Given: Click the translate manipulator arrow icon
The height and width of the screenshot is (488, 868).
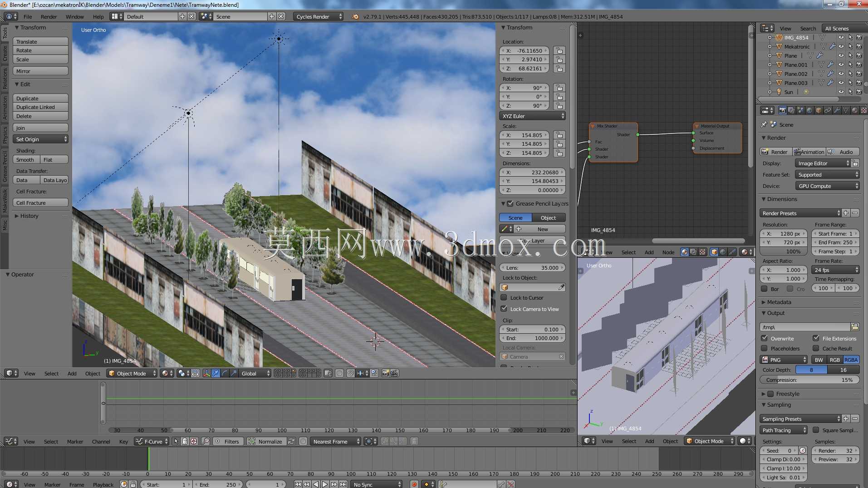Looking at the screenshot, I should point(216,373).
